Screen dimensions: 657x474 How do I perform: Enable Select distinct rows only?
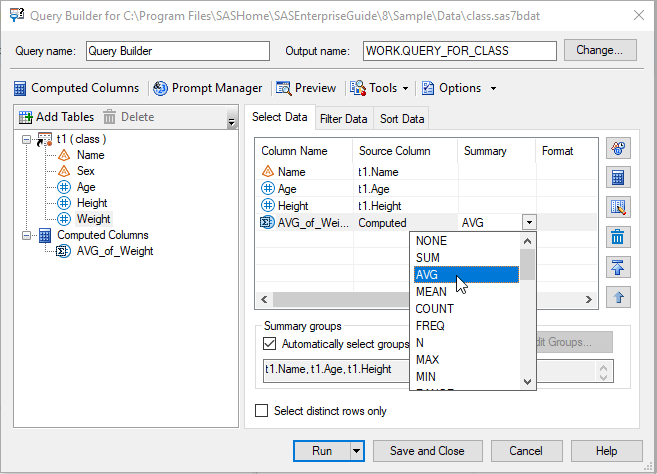tap(262, 411)
